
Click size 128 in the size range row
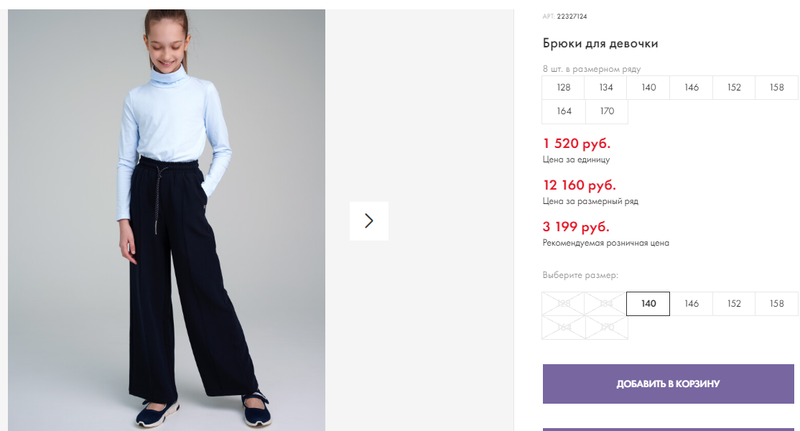coord(563,87)
